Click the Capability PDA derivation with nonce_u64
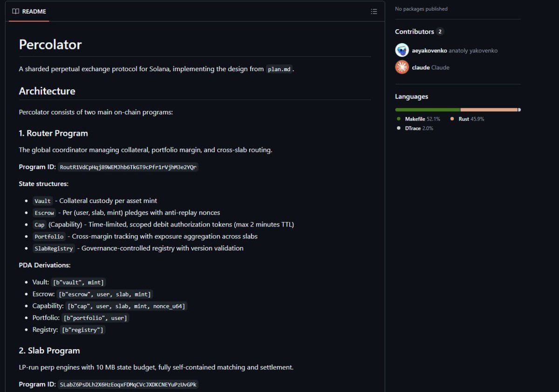The height and width of the screenshot is (392, 559). click(126, 306)
